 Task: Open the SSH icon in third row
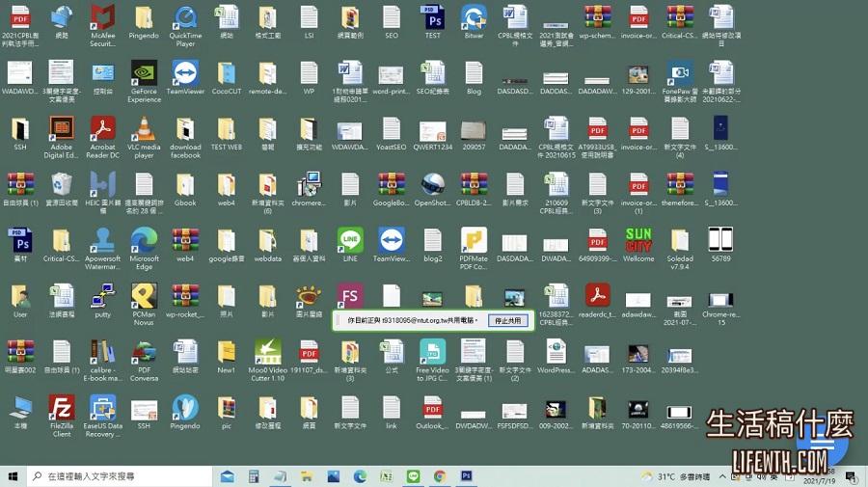pyautogui.click(x=20, y=133)
